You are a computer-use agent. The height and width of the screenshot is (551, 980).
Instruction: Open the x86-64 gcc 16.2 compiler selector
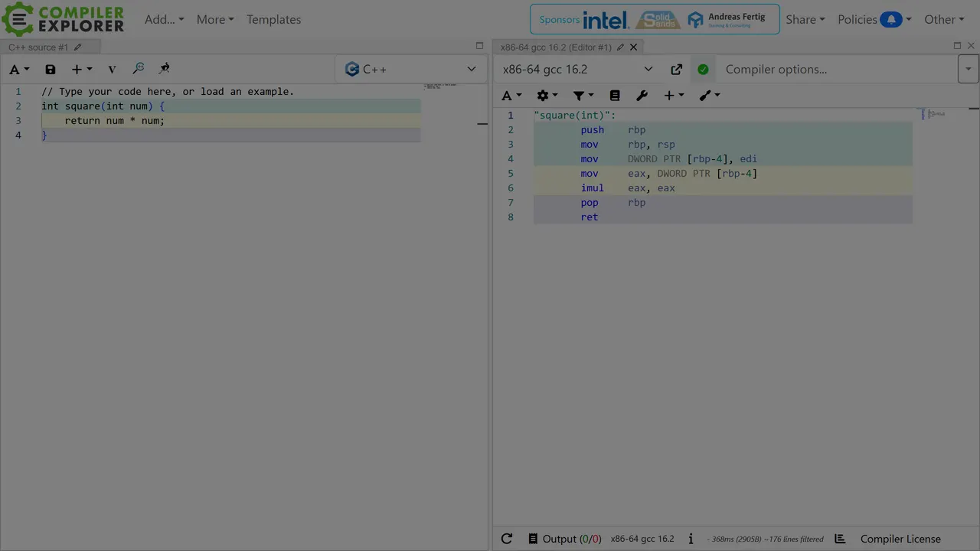[x=577, y=70]
